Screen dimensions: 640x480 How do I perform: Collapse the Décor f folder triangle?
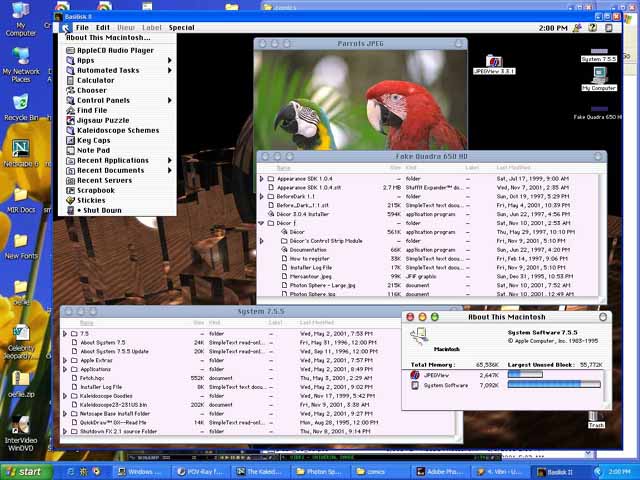click(262, 223)
